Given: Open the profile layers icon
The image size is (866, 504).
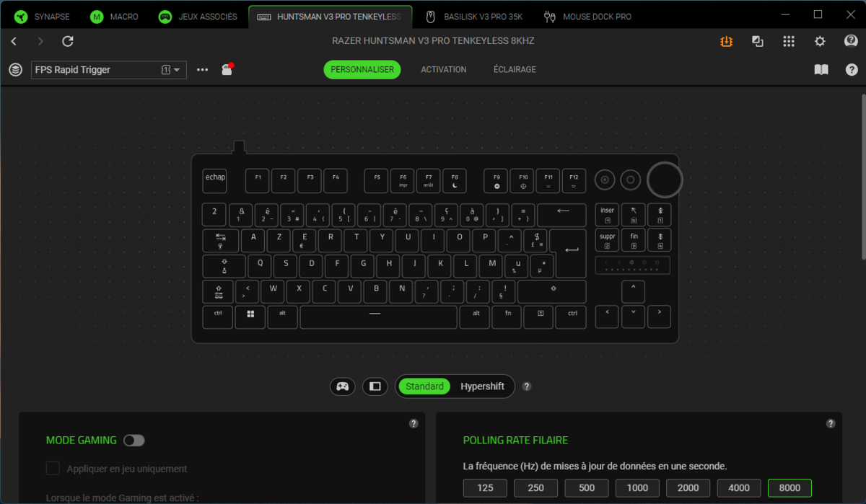Looking at the screenshot, I should coord(15,70).
